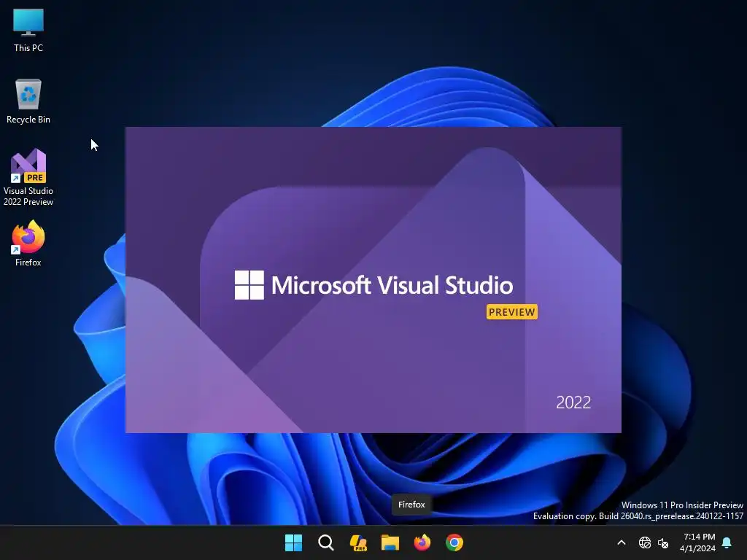
Task: Open taskbar Search
Action: [x=326, y=542]
